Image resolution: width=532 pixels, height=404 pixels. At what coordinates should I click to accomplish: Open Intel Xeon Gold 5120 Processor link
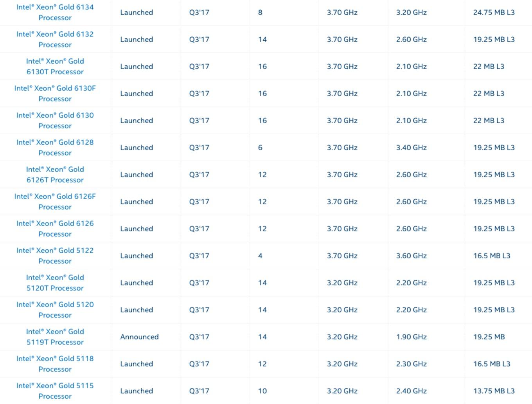pyautogui.click(x=55, y=310)
